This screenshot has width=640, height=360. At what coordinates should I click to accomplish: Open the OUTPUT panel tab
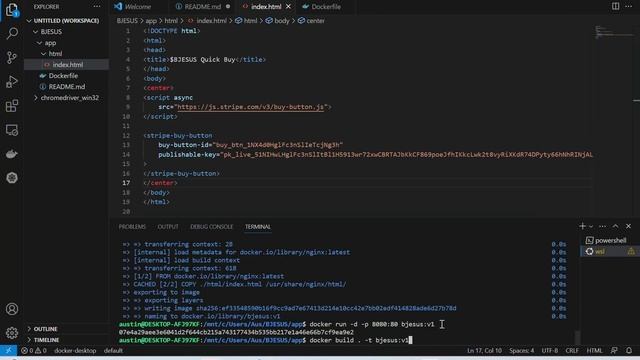[168, 227]
